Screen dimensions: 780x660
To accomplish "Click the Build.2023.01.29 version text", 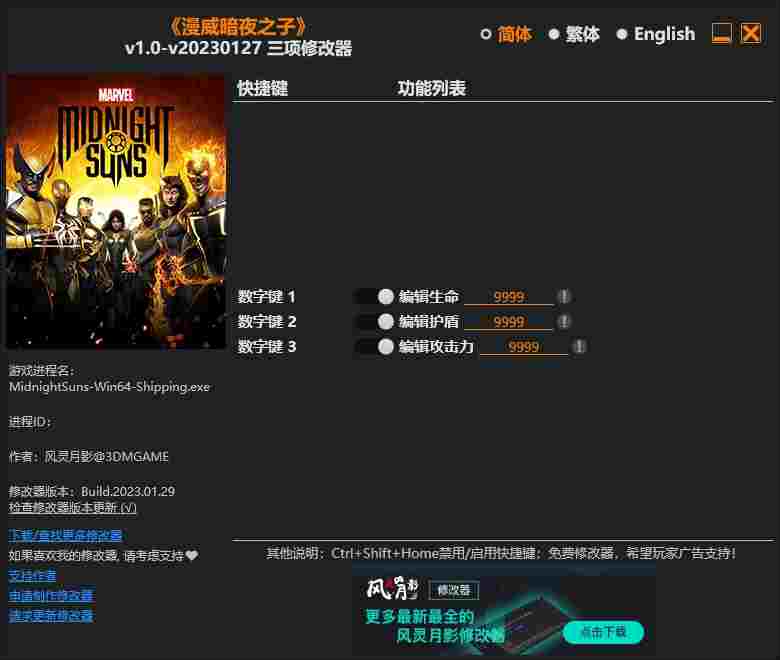I will coord(128,491).
